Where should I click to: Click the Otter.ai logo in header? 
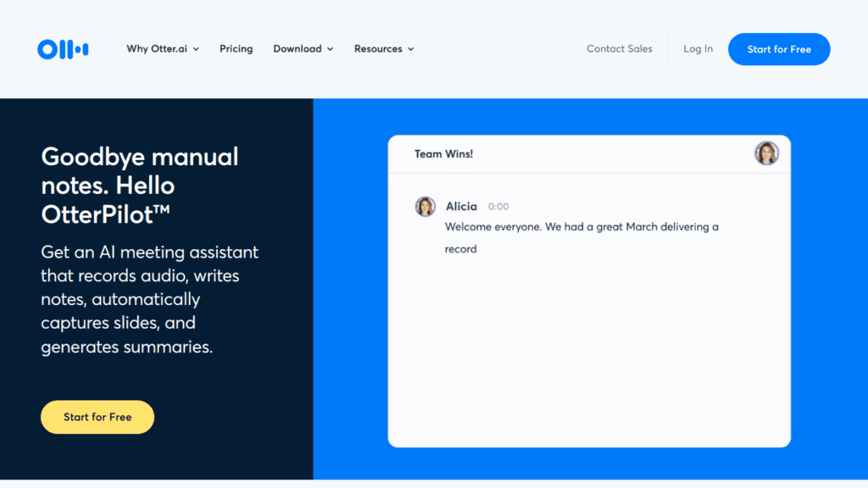(x=63, y=49)
